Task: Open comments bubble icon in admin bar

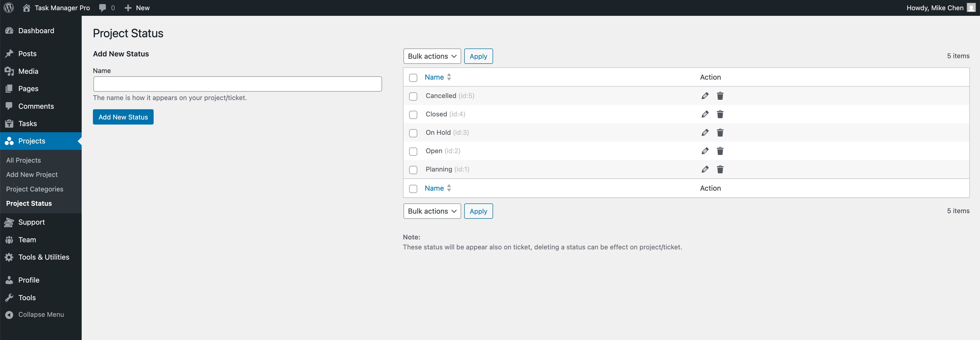Action: 103,8
